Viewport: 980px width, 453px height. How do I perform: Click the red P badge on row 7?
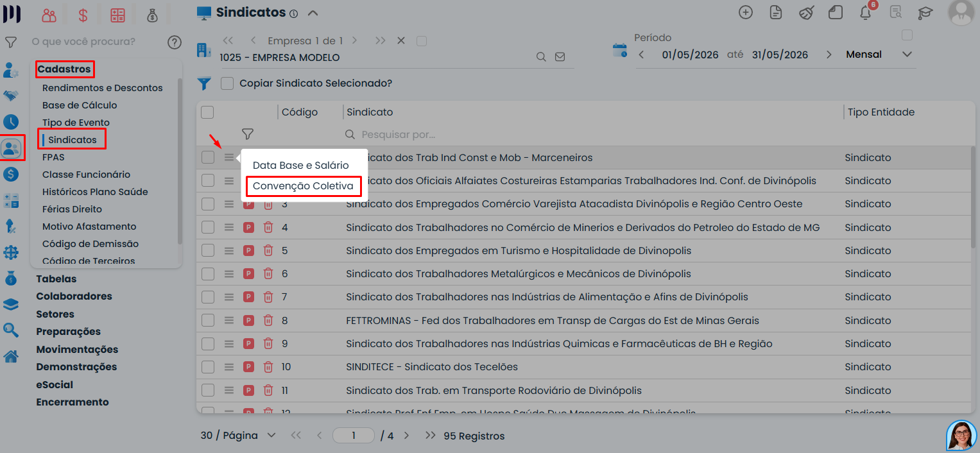tap(248, 297)
